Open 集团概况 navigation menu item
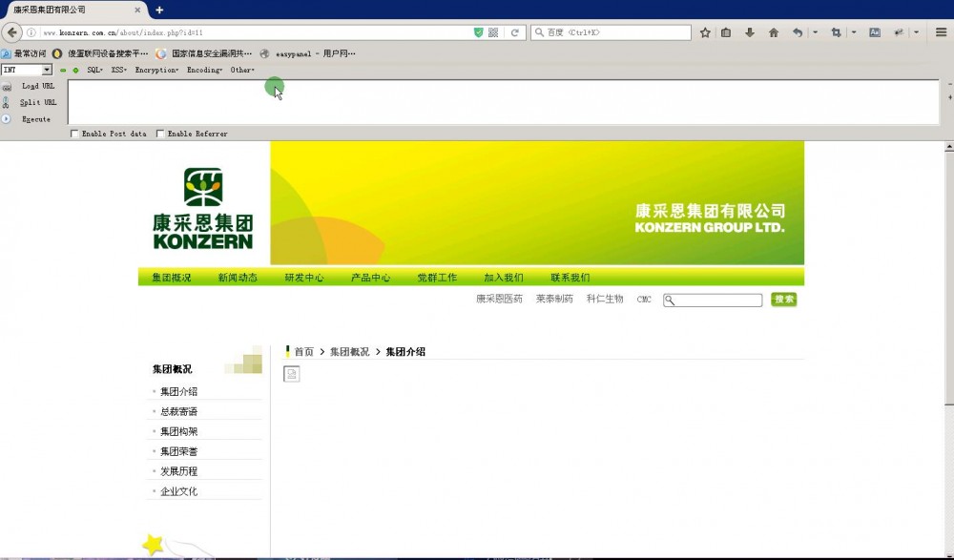This screenshot has height=560, width=954. click(x=172, y=278)
